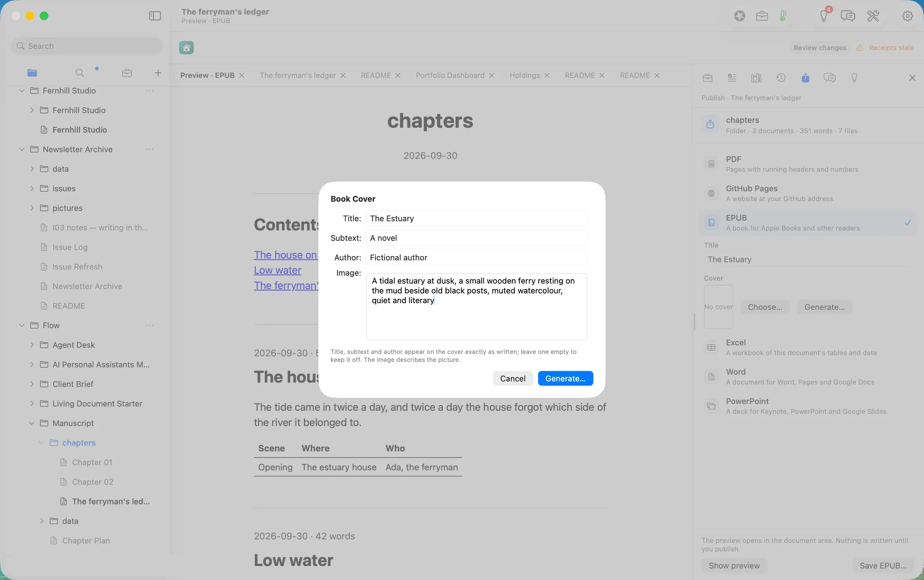The image size is (924, 580).
Task: Click the briefcase icon in title bar
Action: [x=762, y=16]
